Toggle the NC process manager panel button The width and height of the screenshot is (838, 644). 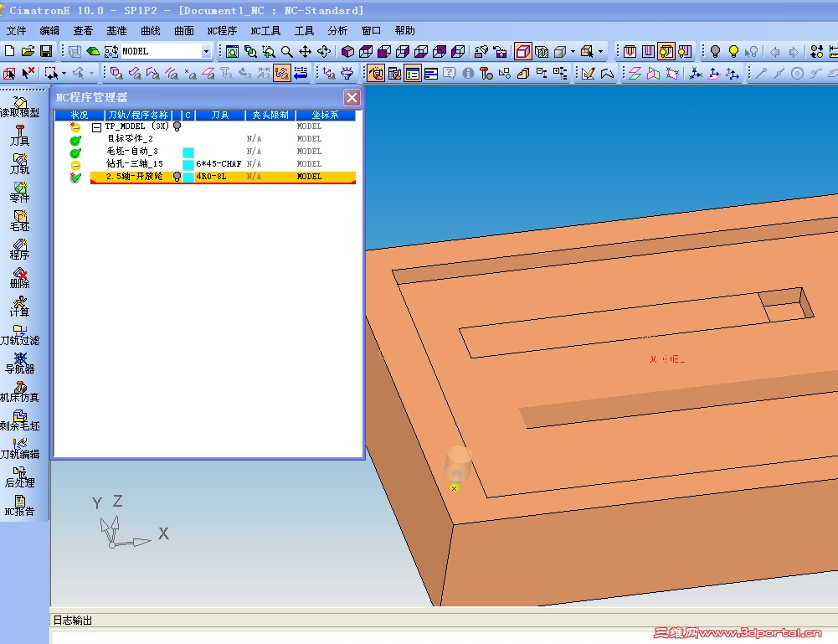[x=413, y=73]
